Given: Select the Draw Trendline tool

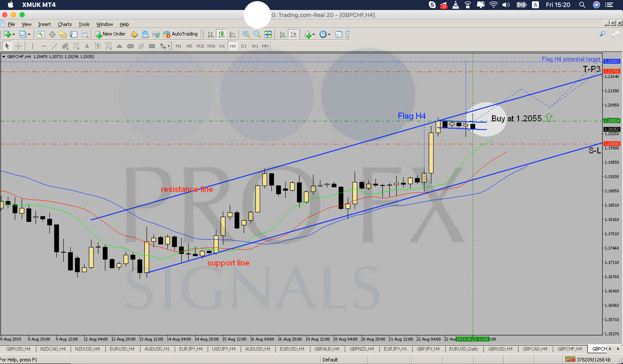Looking at the screenshot, I should coord(54,46).
